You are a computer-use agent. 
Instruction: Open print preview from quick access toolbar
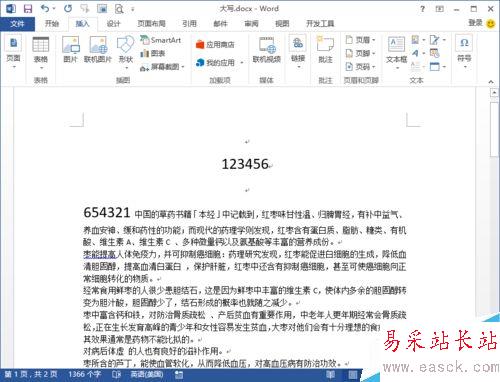(x=119, y=9)
